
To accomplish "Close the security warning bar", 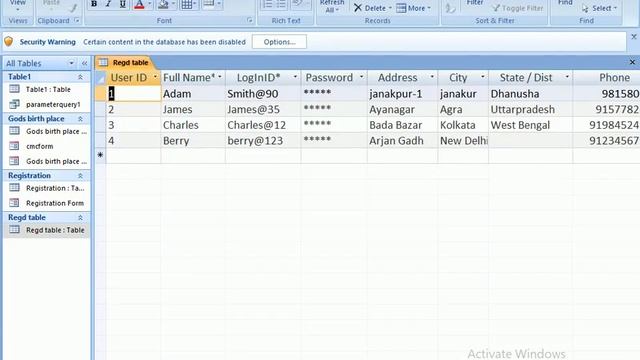I will pyautogui.click(x=633, y=37).
